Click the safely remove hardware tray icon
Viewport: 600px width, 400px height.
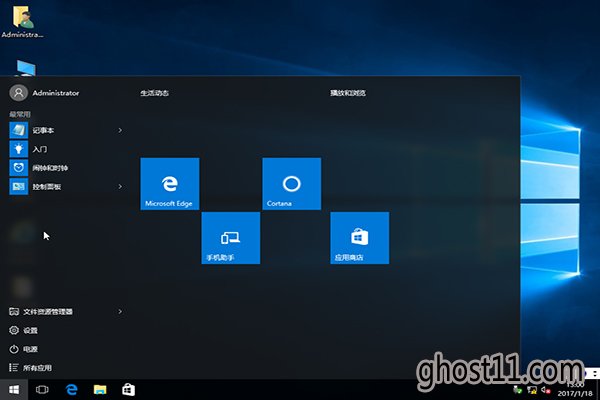coord(517,390)
